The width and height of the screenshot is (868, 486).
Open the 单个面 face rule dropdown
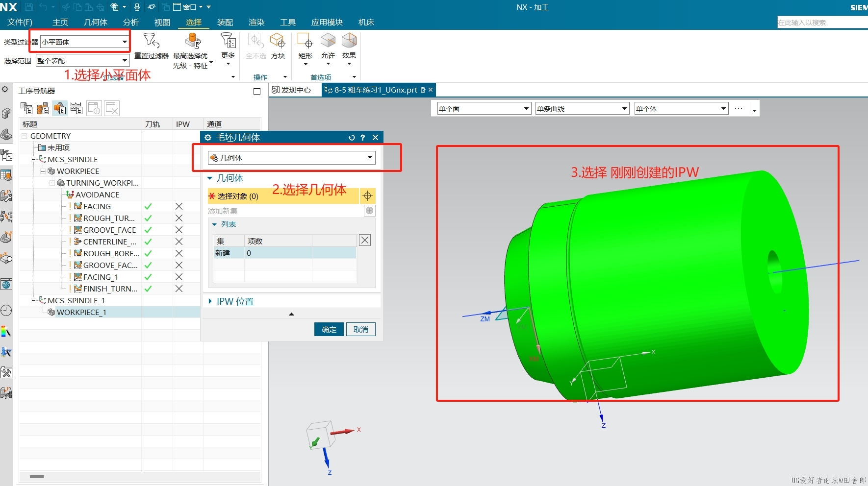(x=484, y=109)
